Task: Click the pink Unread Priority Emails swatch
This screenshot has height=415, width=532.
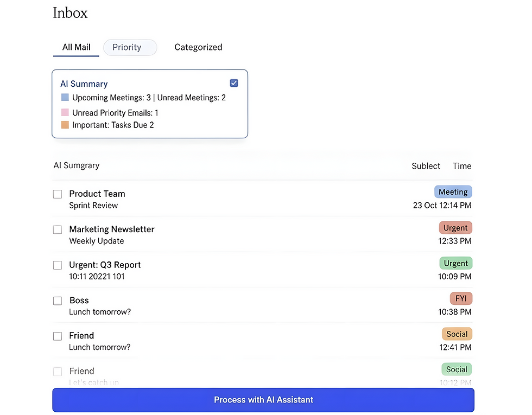Action: coord(65,112)
